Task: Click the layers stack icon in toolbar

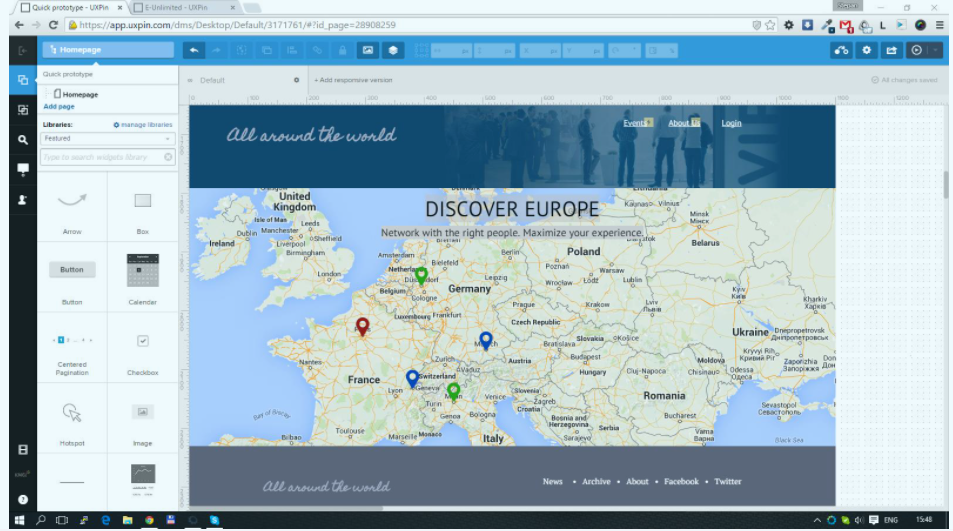Action: [394, 50]
